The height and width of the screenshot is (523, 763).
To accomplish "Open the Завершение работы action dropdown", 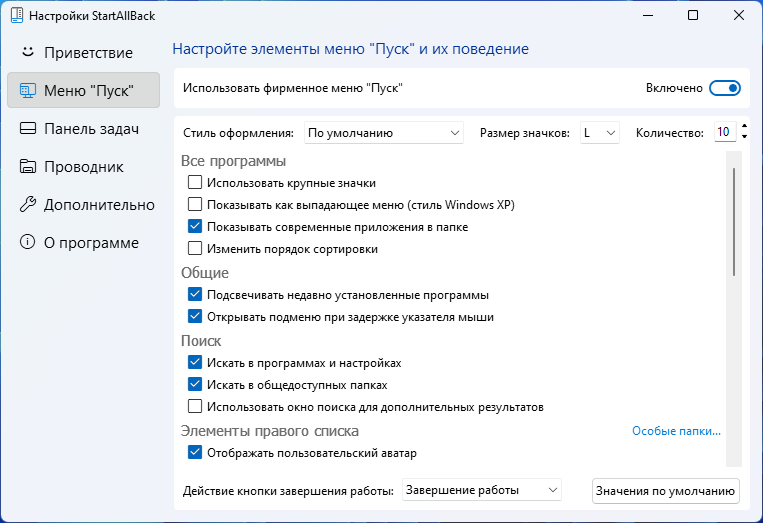I will coord(482,490).
